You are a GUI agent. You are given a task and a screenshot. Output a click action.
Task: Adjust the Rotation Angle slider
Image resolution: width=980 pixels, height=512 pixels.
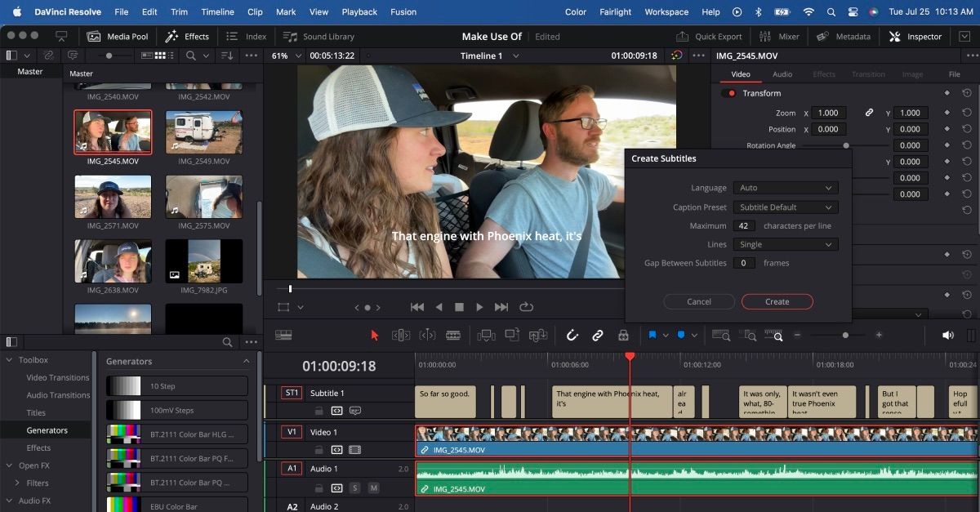[x=845, y=145]
